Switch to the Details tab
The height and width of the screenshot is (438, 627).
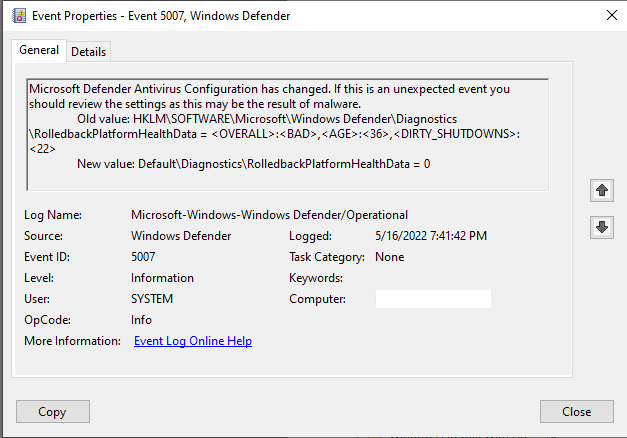[88, 52]
